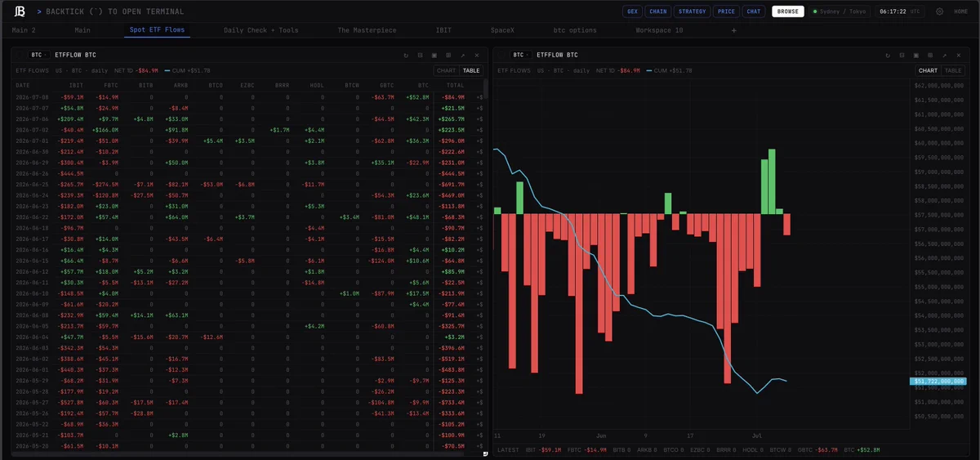Open the Workspace 10 tab
The image size is (980, 460).
(659, 30)
